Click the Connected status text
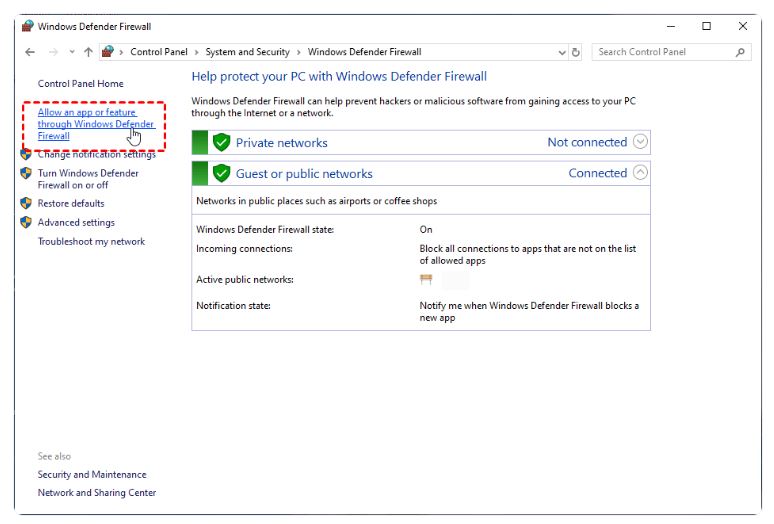Viewport: 774px width, 524px height. (598, 173)
